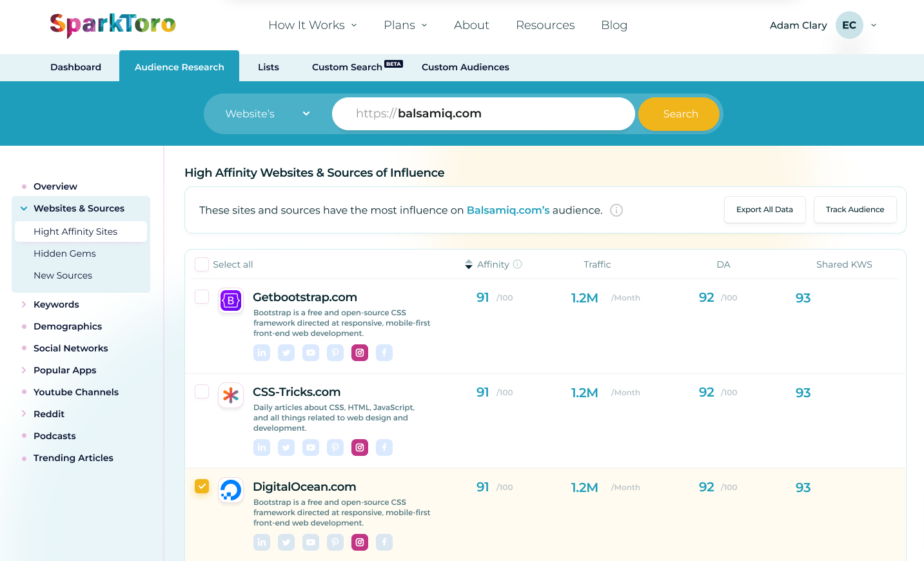
Task: Expand the Popular Apps section
Action: [24, 370]
